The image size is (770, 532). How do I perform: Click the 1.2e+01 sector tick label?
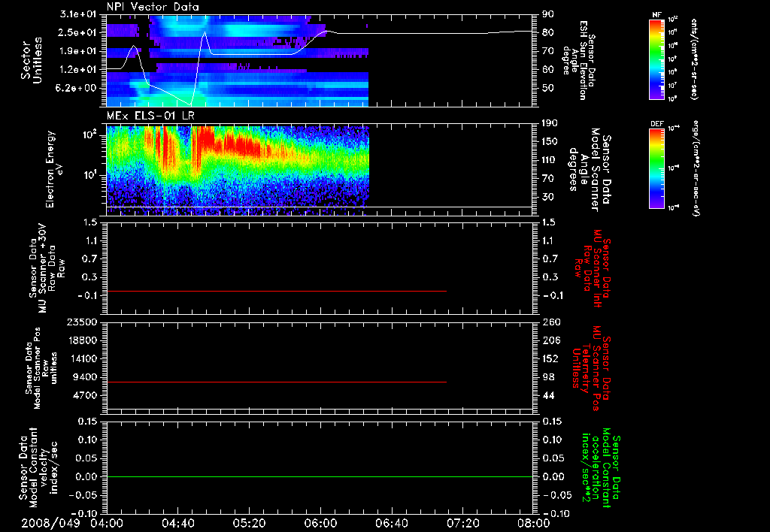click(x=77, y=70)
